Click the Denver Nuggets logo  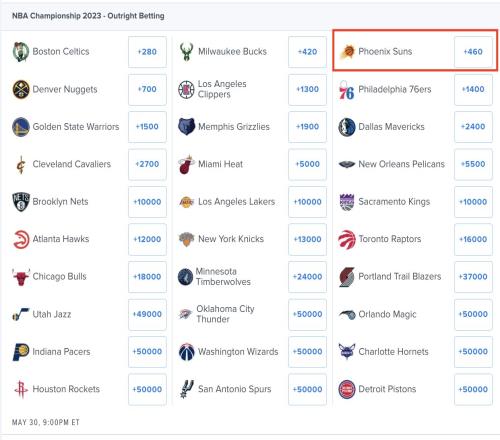point(21,89)
